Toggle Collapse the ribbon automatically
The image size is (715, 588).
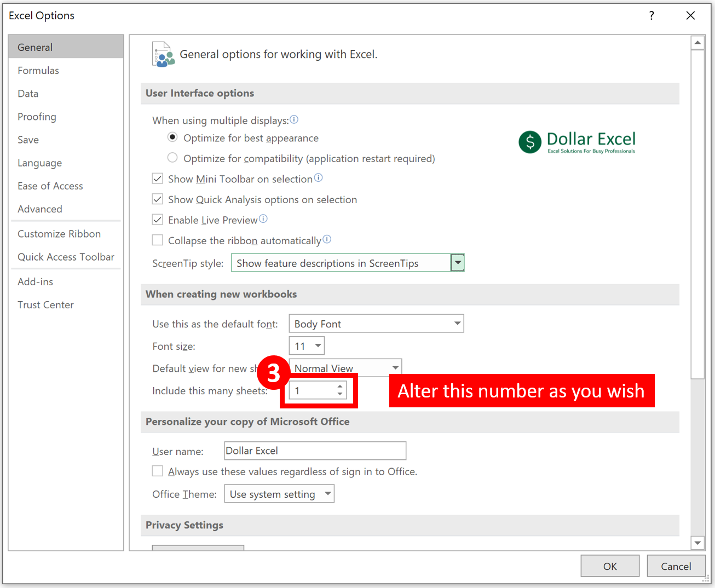click(158, 240)
